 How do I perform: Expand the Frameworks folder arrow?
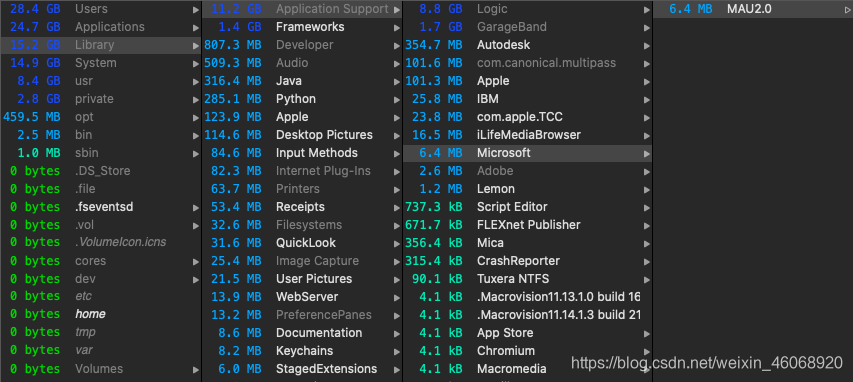(397, 28)
